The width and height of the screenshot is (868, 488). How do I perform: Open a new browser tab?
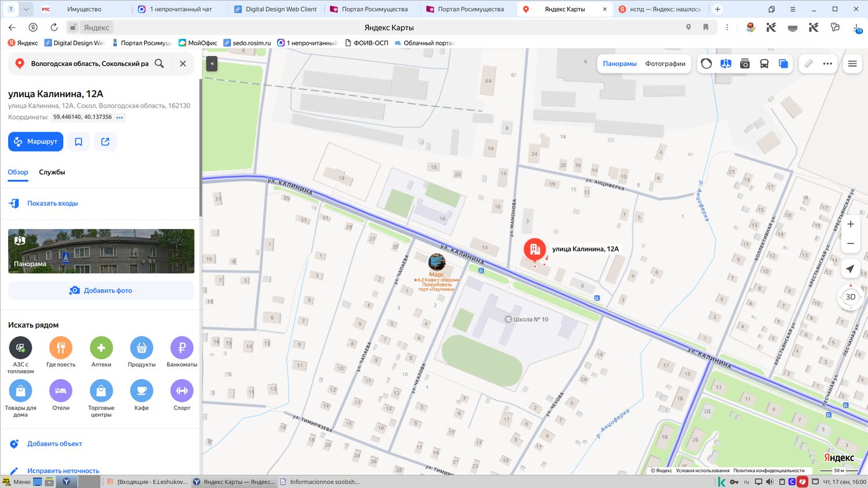coord(718,9)
